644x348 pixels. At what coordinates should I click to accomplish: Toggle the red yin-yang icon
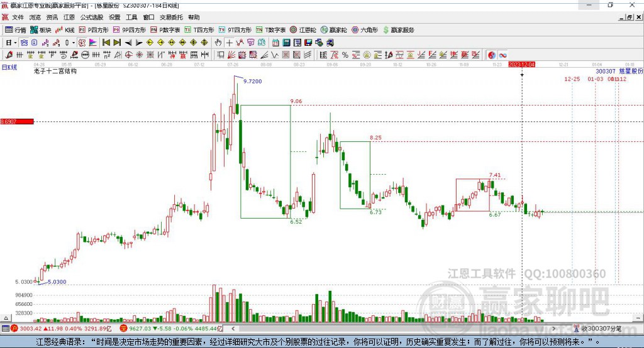[x=492, y=55]
